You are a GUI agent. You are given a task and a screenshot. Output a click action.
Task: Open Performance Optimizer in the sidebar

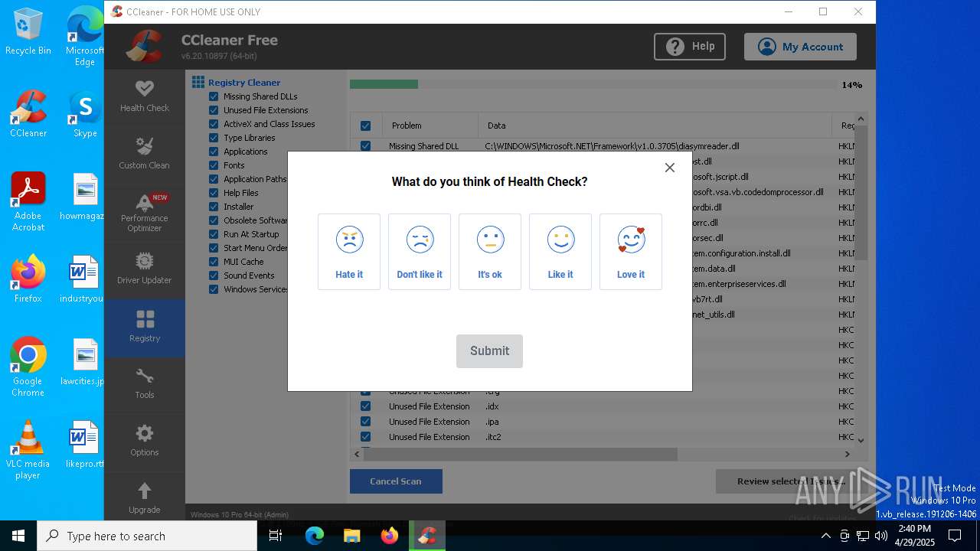(145, 213)
